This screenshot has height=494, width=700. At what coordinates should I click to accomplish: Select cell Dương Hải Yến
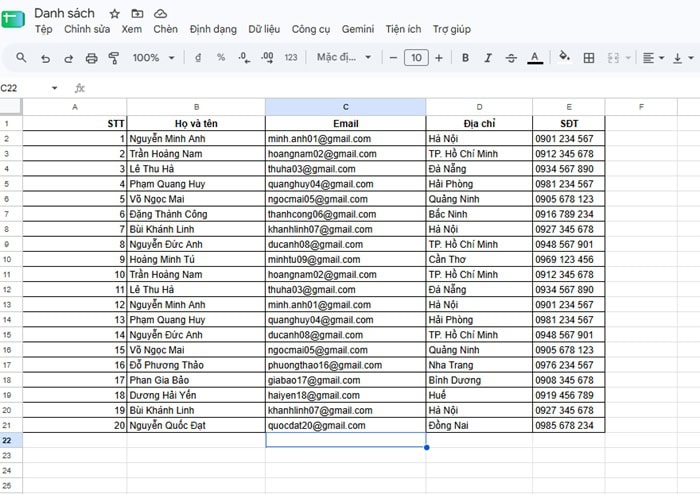click(x=196, y=395)
